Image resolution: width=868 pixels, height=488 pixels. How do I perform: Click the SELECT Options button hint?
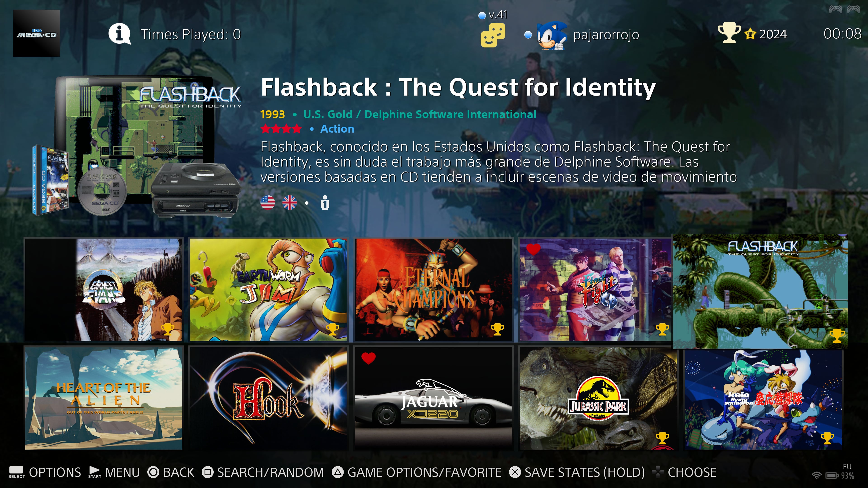point(45,472)
